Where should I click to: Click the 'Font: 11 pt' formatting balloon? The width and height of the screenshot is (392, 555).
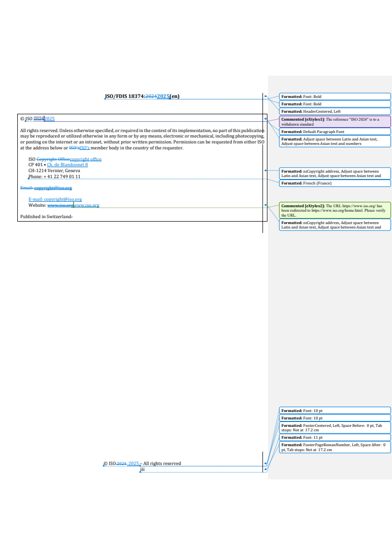coord(335,437)
